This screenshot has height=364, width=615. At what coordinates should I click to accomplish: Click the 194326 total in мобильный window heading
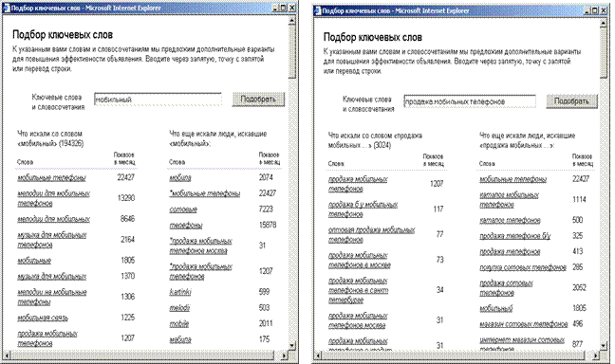(x=71, y=143)
